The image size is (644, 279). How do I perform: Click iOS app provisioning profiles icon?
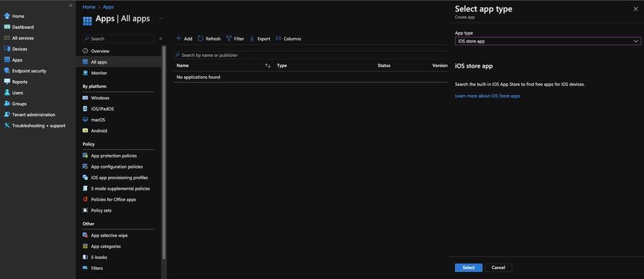tap(85, 178)
